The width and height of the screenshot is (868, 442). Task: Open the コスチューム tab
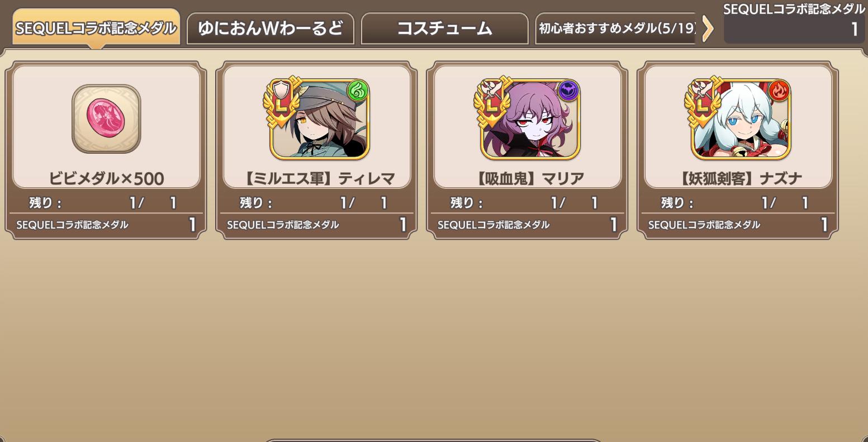point(444,28)
